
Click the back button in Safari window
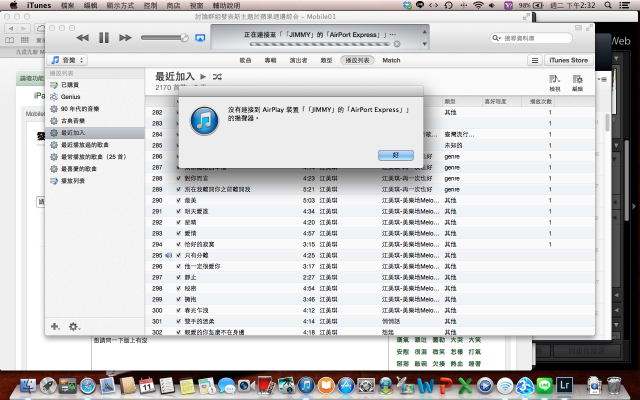[11, 29]
